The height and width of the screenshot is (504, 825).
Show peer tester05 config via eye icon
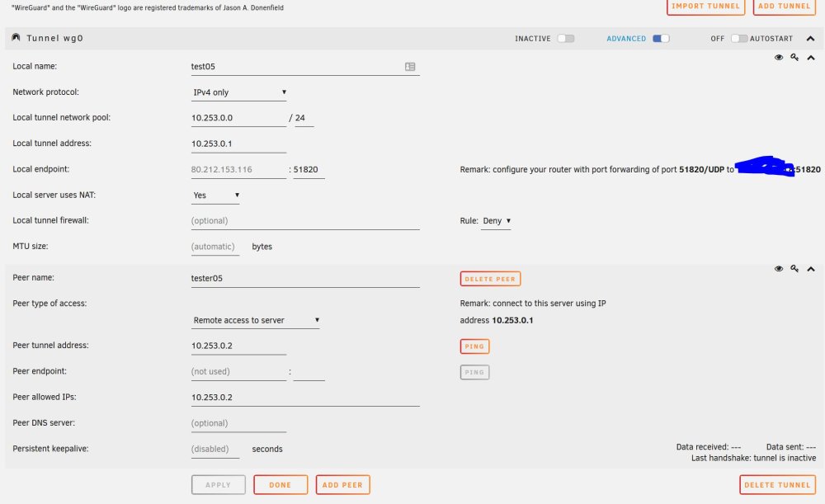pyautogui.click(x=779, y=269)
